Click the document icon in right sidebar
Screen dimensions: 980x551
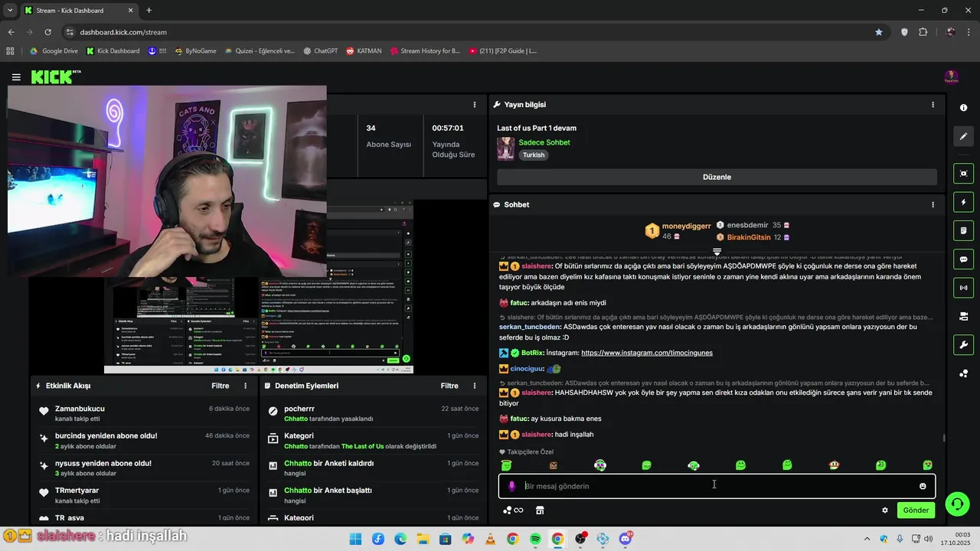963,230
